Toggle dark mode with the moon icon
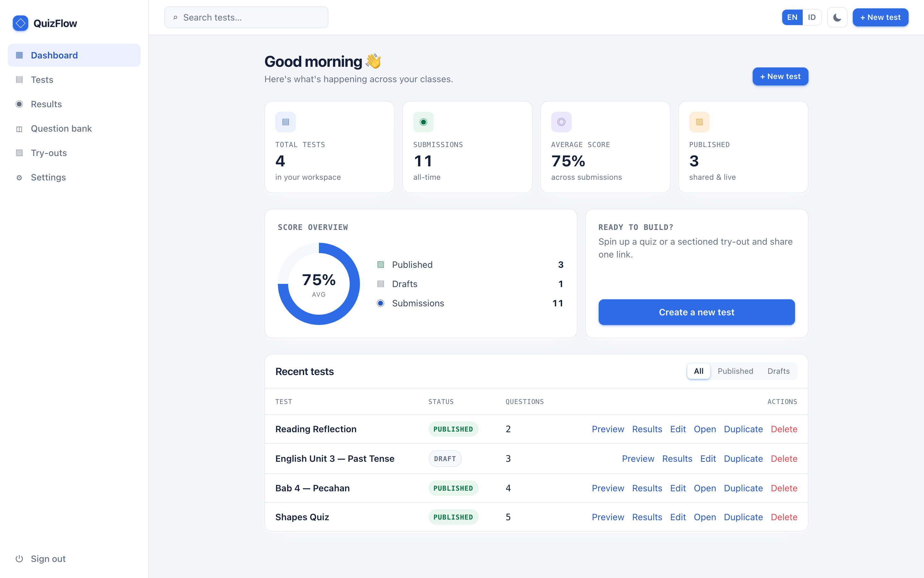Viewport: 924px width, 578px height. [x=837, y=18]
